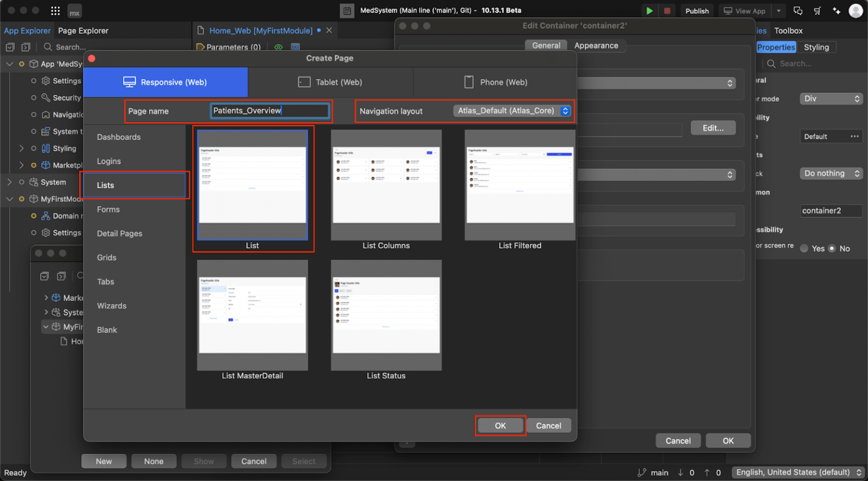Select the 'No' radio for screen reader support
This screenshot has height=481, width=868.
831,248
